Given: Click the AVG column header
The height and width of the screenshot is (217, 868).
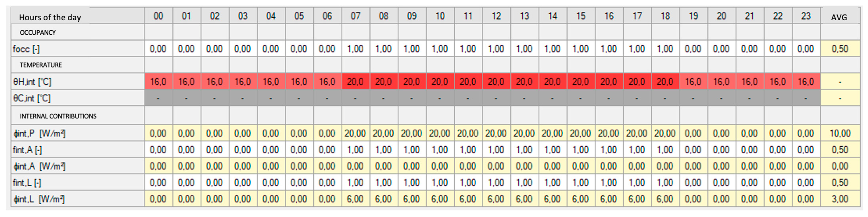Looking at the screenshot, I should 839,17.
